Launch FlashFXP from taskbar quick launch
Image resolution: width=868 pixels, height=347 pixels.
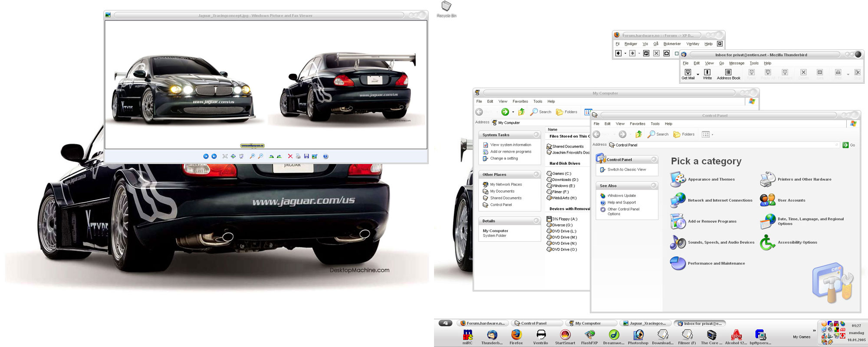tap(589, 337)
